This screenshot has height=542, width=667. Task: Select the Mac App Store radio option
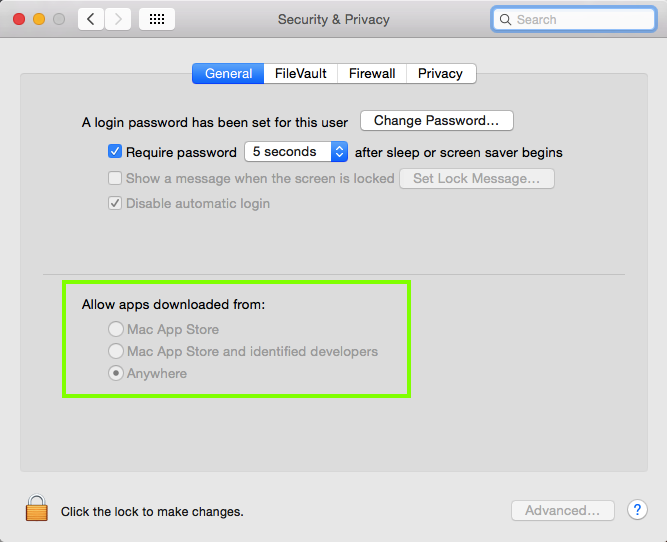[116, 329]
